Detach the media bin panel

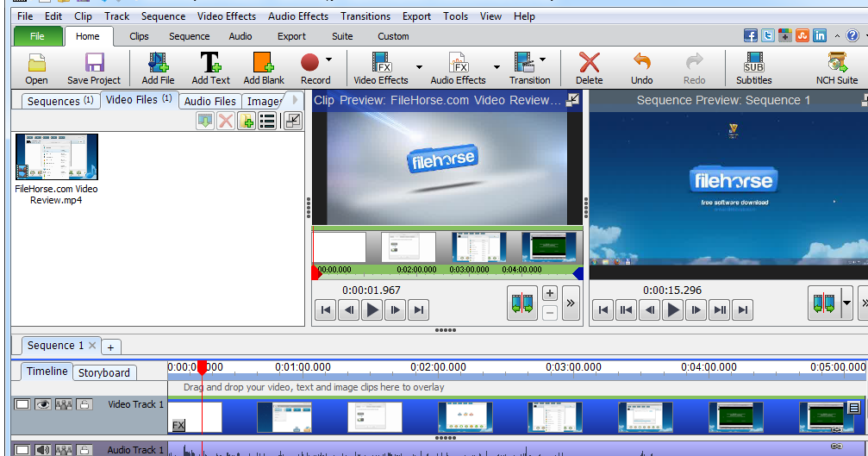click(293, 121)
